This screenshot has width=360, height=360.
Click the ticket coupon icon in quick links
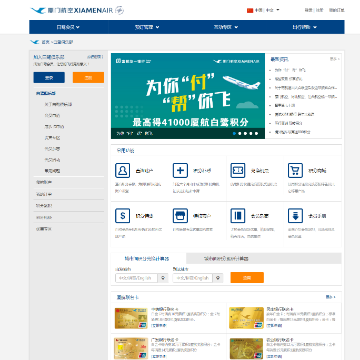point(238,171)
